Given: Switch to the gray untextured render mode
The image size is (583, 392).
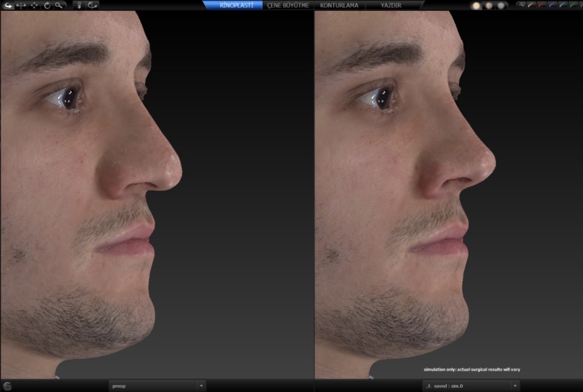Looking at the screenshot, I should tap(501, 6).
